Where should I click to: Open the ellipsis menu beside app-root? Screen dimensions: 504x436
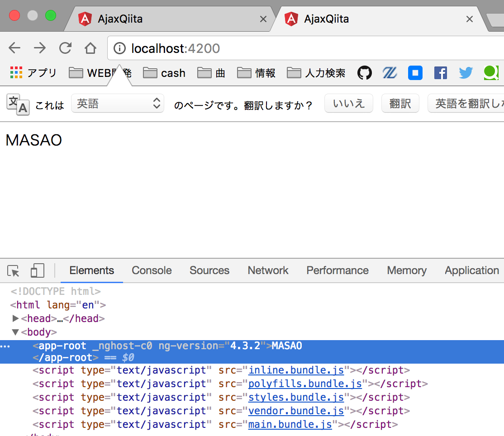(x=5, y=346)
